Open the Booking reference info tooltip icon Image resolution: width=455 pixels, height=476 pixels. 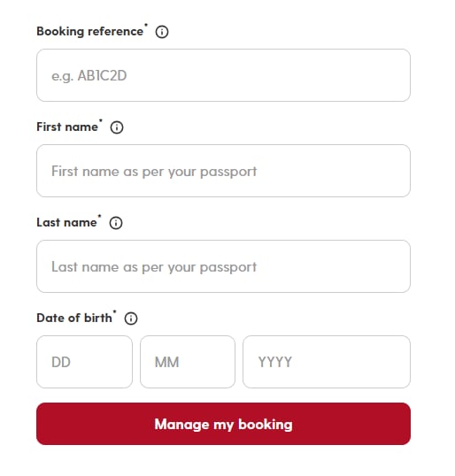point(162,32)
